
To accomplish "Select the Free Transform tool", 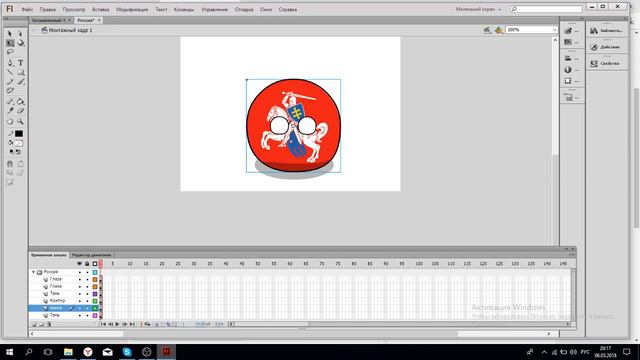I will point(10,43).
